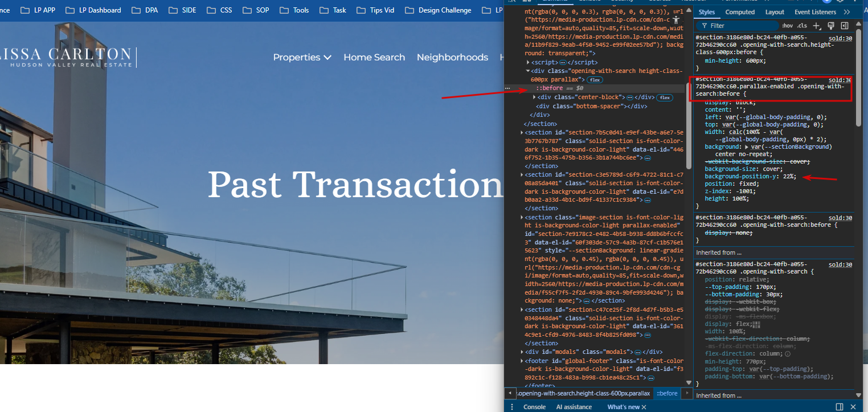868x412 pixels.
Task: Open the Design Challenge bookmark folder
Action: coord(438,10)
